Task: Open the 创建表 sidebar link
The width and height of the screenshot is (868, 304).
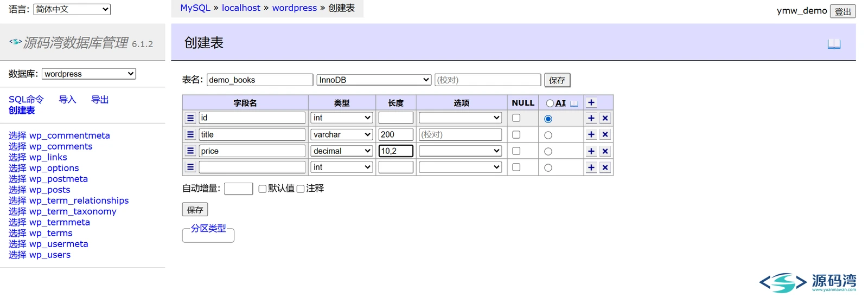Action: (22, 110)
